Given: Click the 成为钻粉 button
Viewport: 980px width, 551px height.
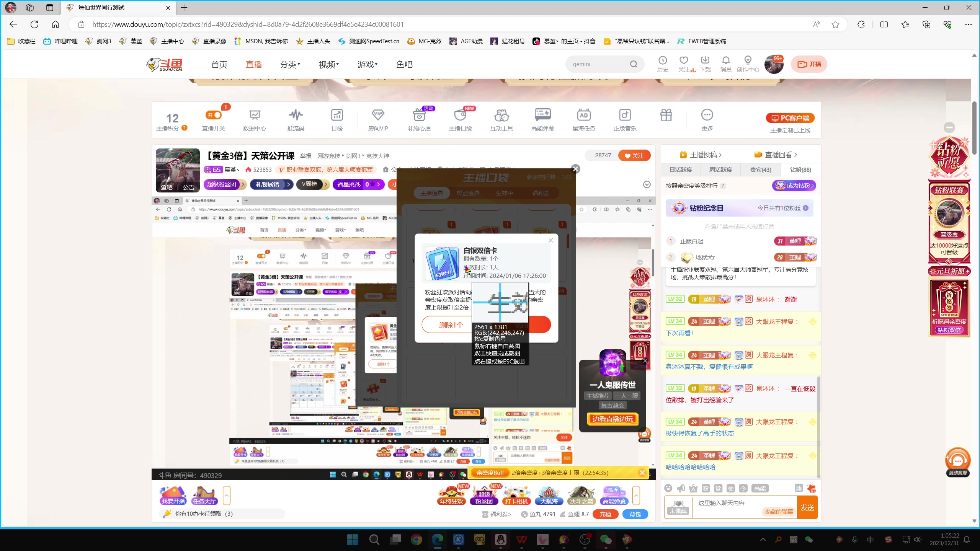Looking at the screenshot, I should pos(794,186).
